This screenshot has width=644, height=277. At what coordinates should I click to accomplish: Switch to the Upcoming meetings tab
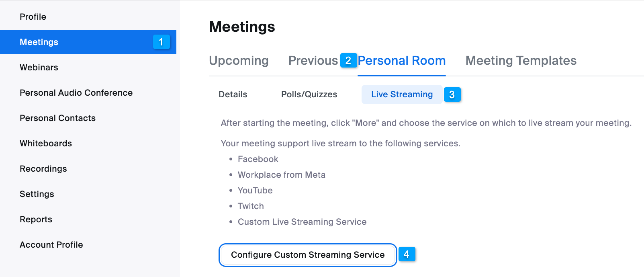click(x=238, y=60)
